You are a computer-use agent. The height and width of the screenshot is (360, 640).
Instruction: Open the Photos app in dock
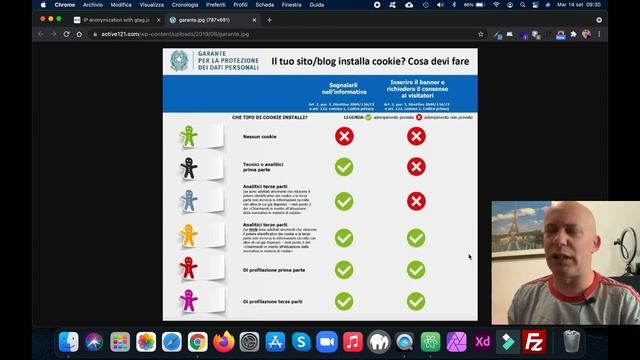(x=146, y=342)
